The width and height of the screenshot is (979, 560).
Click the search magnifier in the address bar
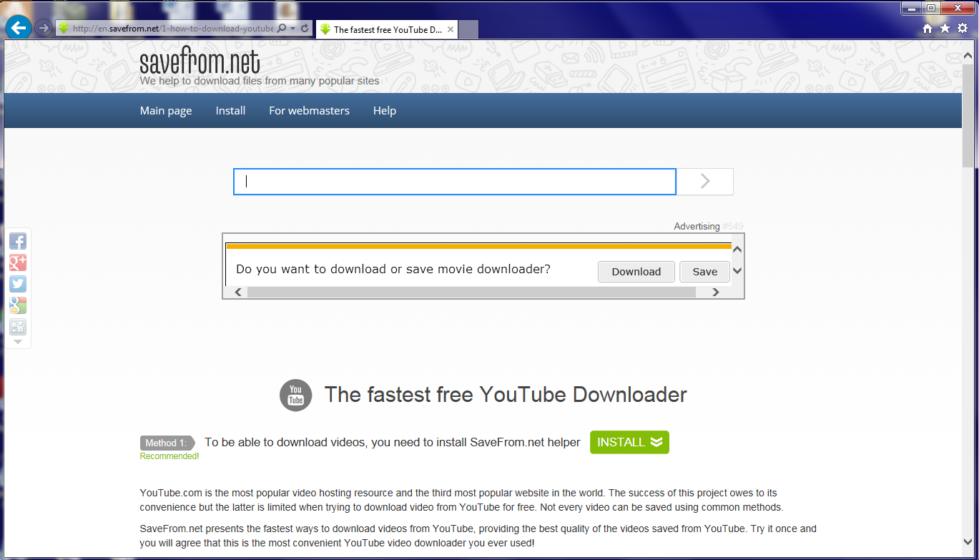tap(281, 29)
